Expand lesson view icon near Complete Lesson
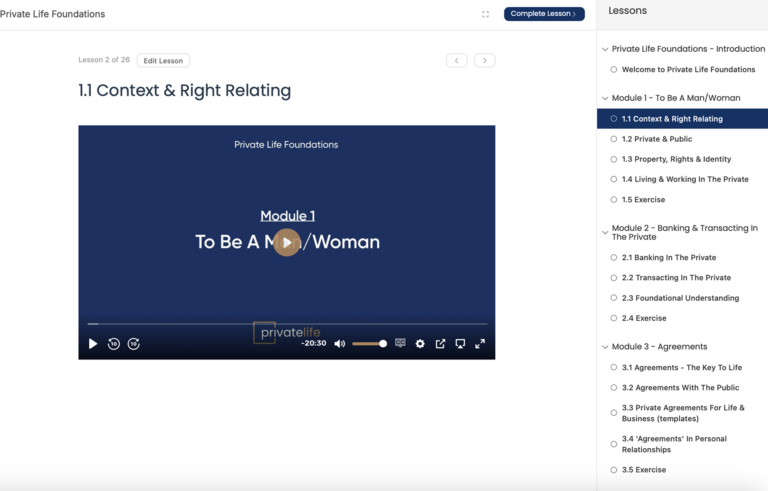 coord(485,14)
